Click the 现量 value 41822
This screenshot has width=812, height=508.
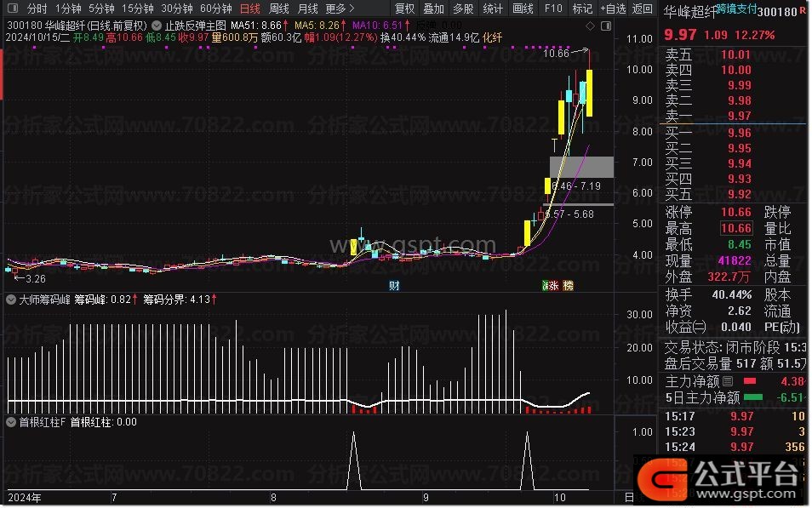(x=735, y=260)
